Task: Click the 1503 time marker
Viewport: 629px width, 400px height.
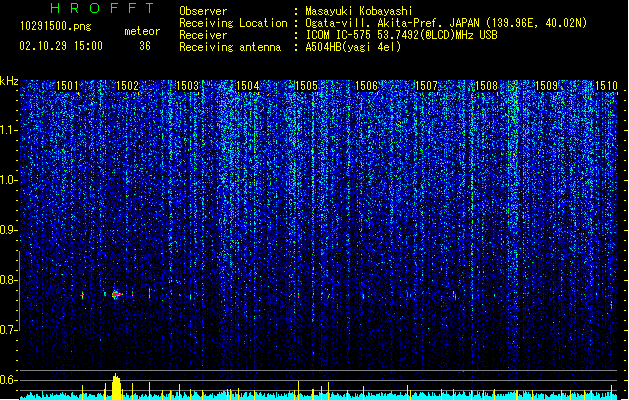Action: pyautogui.click(x=187, y=86)
